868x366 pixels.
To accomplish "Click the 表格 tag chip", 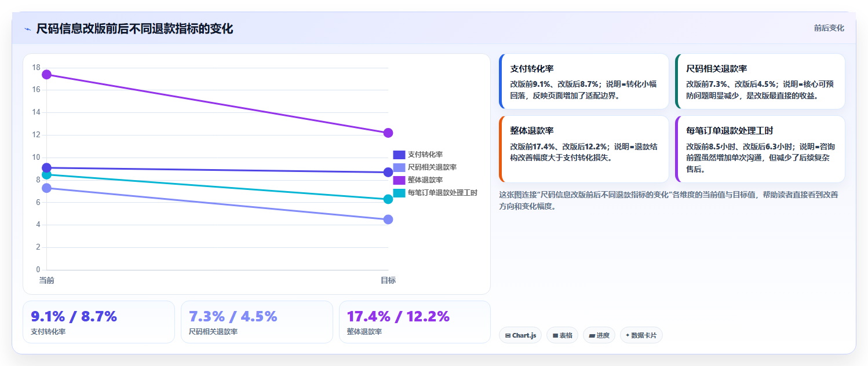I will (x=562, y=335).
